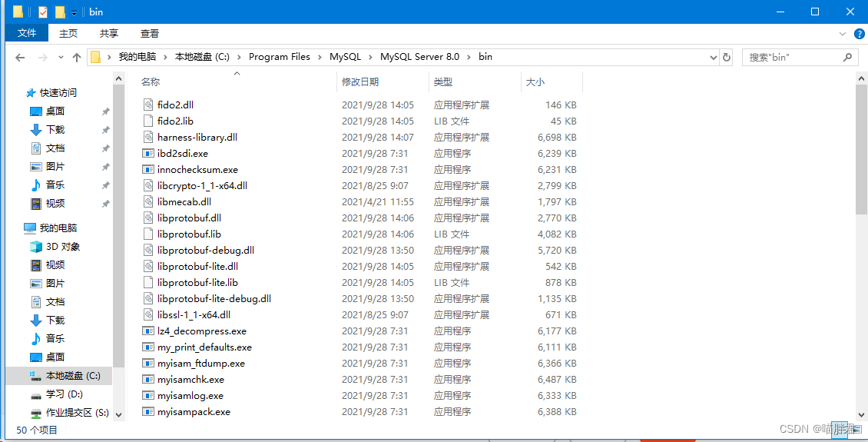
Task: Expand the ribbon with the chevron
Action: coord(843,34)
